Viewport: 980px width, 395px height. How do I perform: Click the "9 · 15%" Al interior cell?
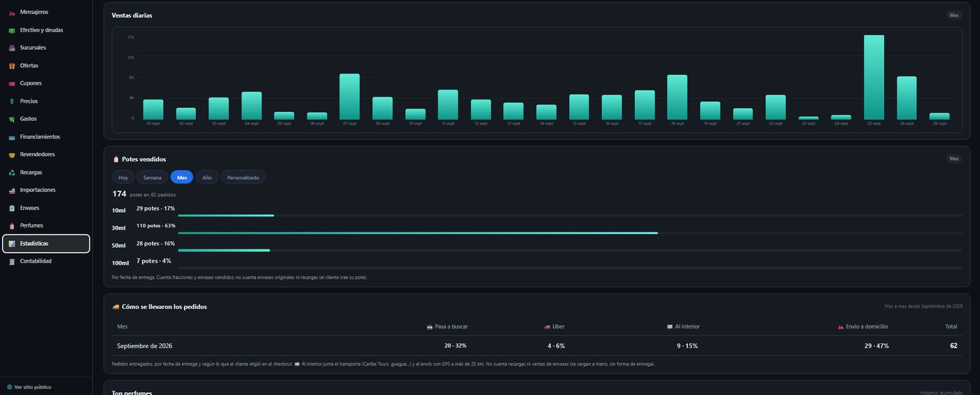tap(688, 346)
